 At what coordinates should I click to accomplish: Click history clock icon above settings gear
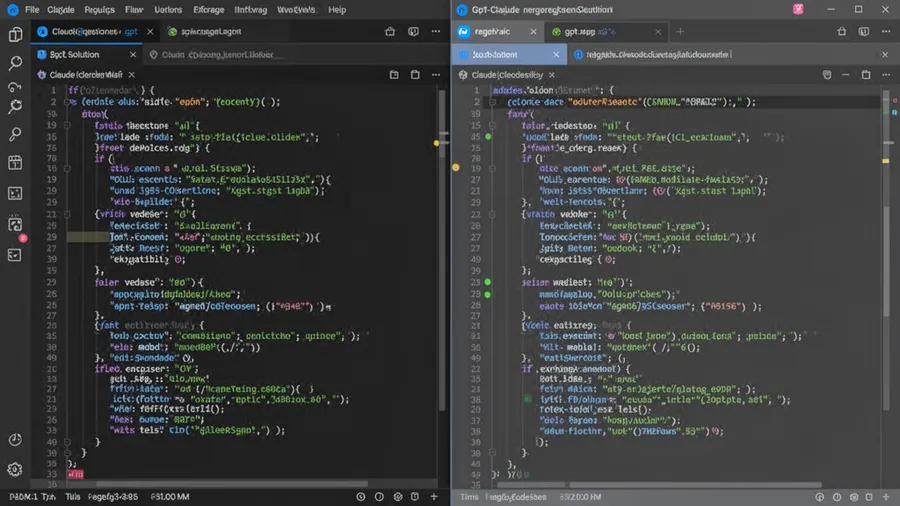(15, 440)
